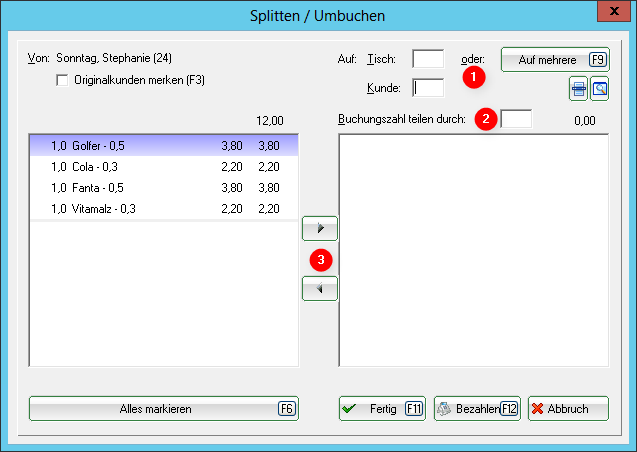Image resolution: width=637 pixels, height=452 pixels.
Task: Confirm with the Fertig F11 button
Action: click(382, 409)
